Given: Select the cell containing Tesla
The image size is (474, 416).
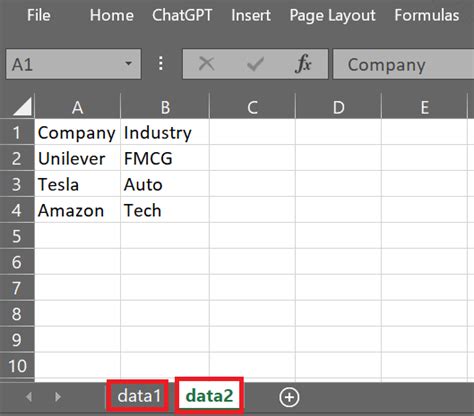Looking at the screenshot, I should pos(77,184).
